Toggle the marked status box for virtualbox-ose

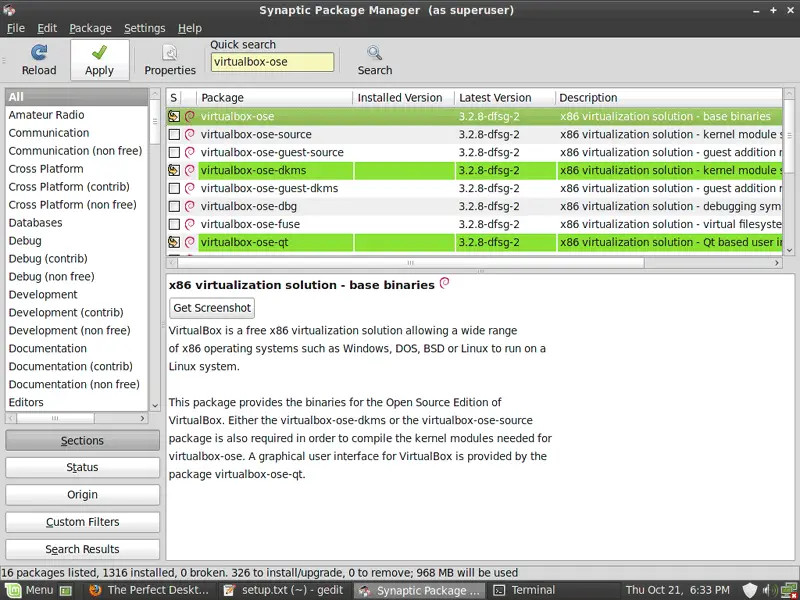point(174,116)
